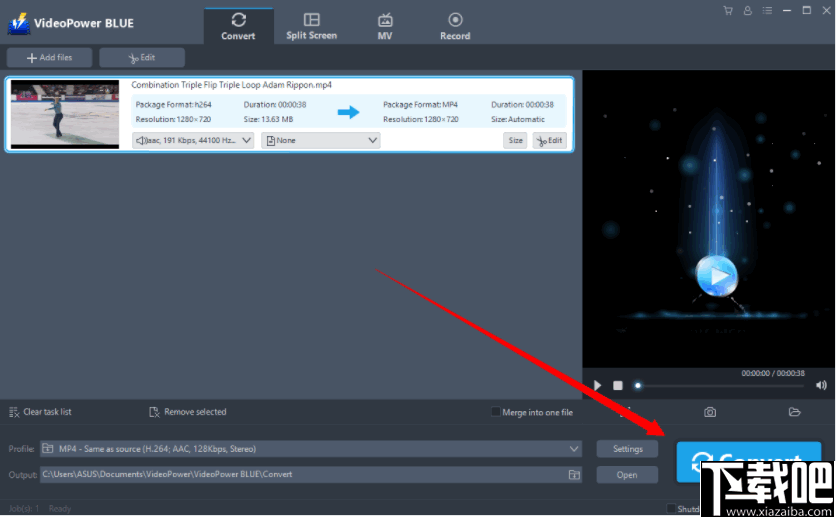
Task: Open the MV tab
Action: (x=385, y=26)
